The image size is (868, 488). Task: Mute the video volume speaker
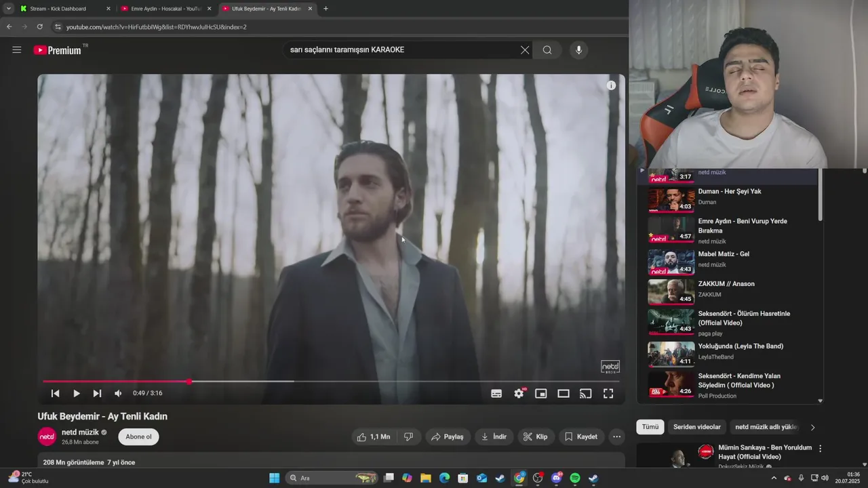[118, 393]
